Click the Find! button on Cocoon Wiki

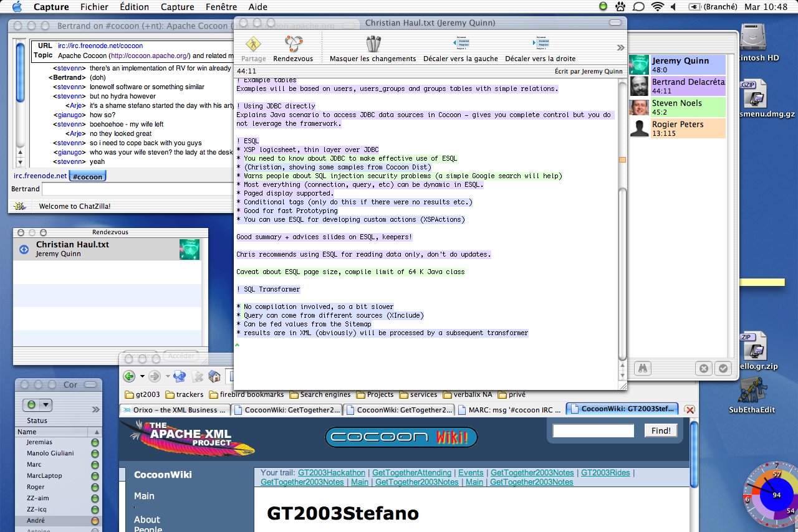661,430
